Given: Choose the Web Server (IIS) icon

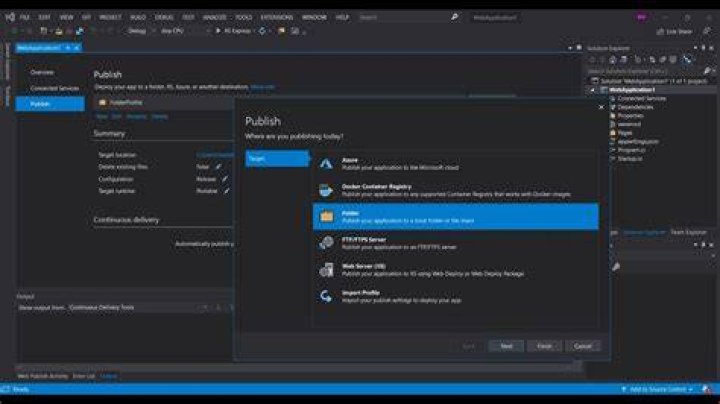Looking at the screenshot, I should (x=326, y=269).
